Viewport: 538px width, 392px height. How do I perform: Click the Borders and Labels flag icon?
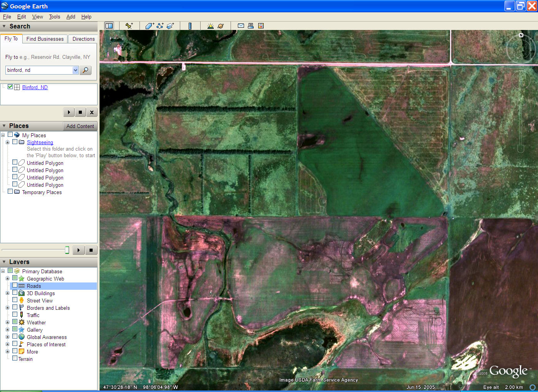point(22,307)
